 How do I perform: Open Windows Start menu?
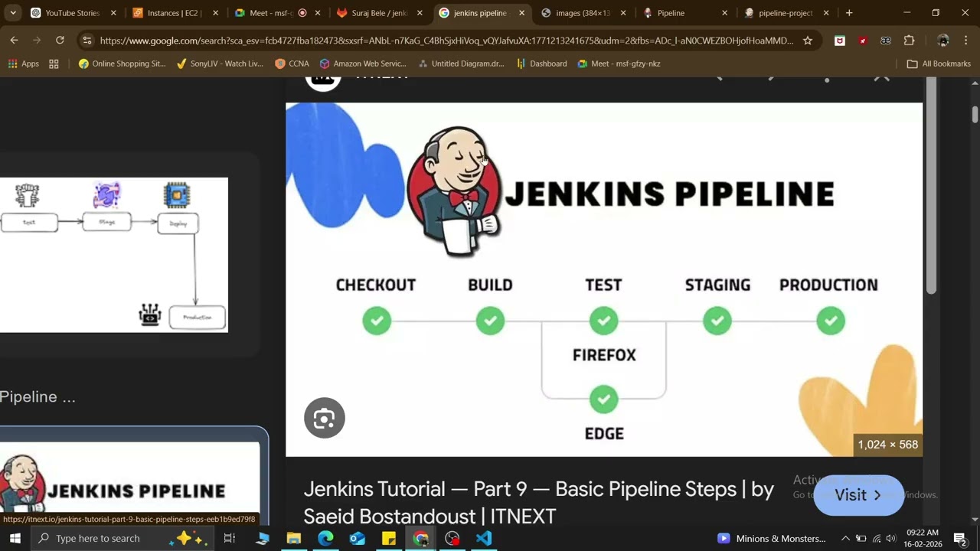(15, 538)
